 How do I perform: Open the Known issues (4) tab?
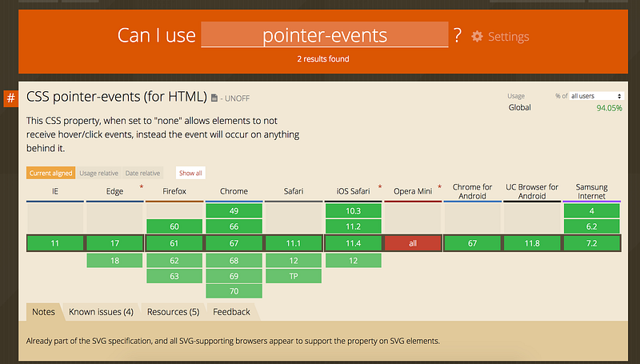(101, 312)
